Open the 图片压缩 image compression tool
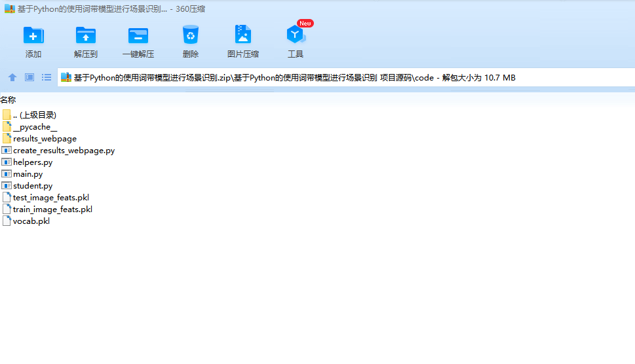The height and width of the screenshot is (364, 635). click(x=243, y=35)
